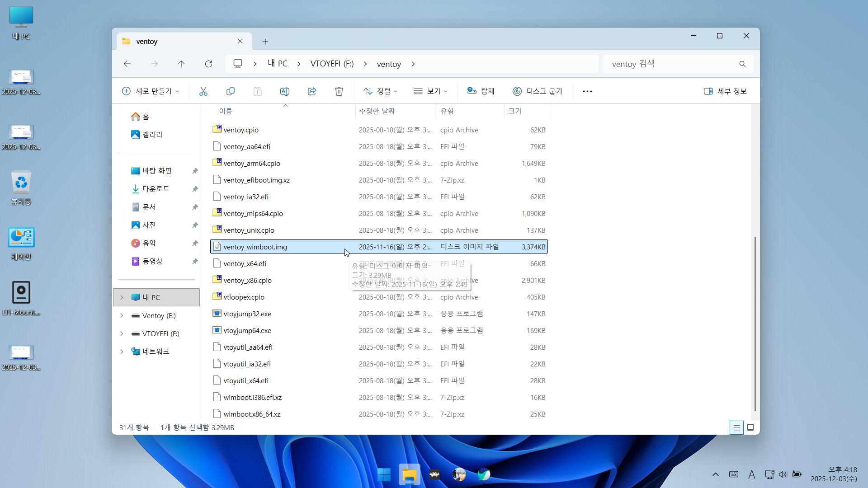This screenshot has height=488, width=868.
Task: Click the Refresh button in navigation bar
Action: coord(208,64)
